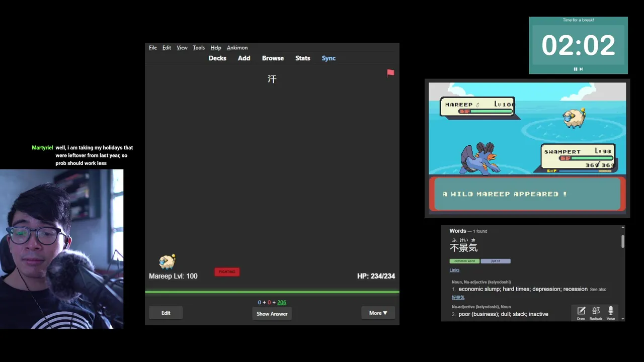Viewport: 644px width, 362px height.
Task: Follow the 好景気 see-also link
Action: [x=458, y=298]
